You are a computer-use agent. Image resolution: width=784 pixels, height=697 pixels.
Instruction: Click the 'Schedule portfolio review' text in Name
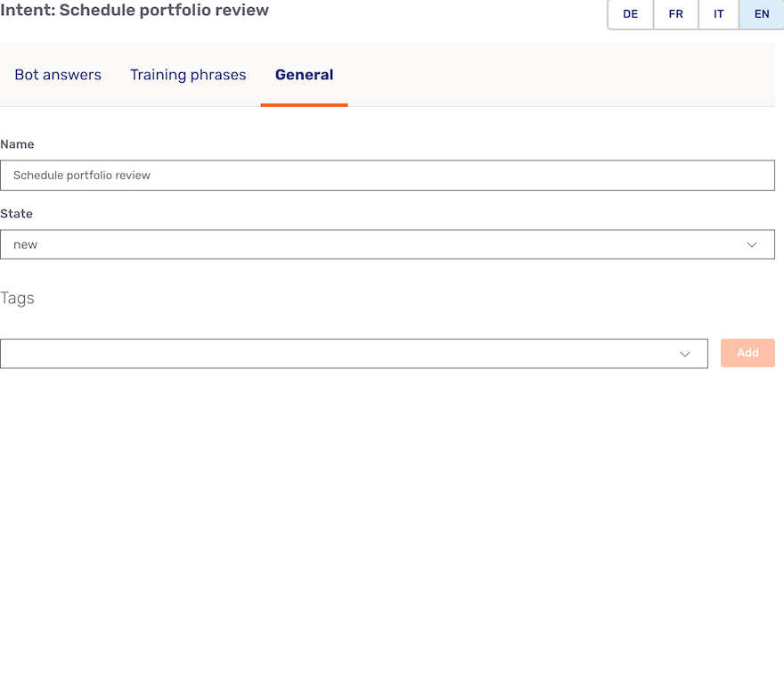coord(82,176)
